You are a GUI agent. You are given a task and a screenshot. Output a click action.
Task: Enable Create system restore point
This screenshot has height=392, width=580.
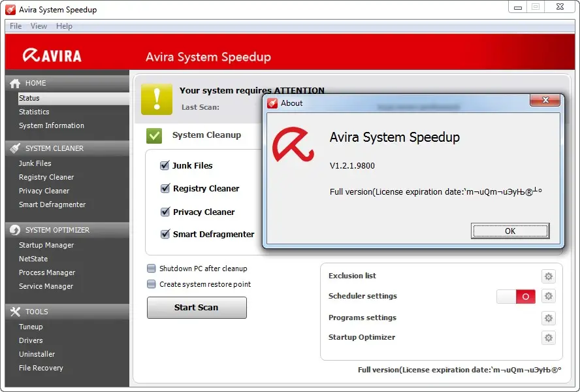(152, 284)
